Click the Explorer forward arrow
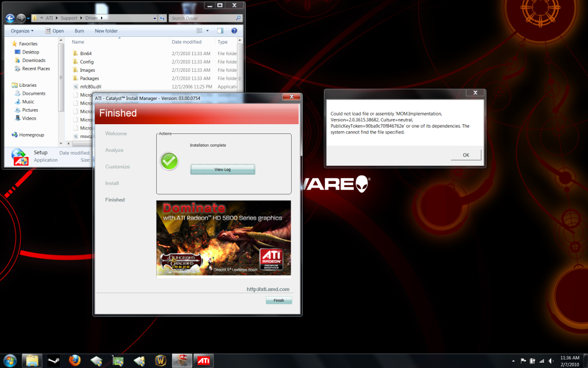Screen dimensions: 588x368 (x=21, y=18)
